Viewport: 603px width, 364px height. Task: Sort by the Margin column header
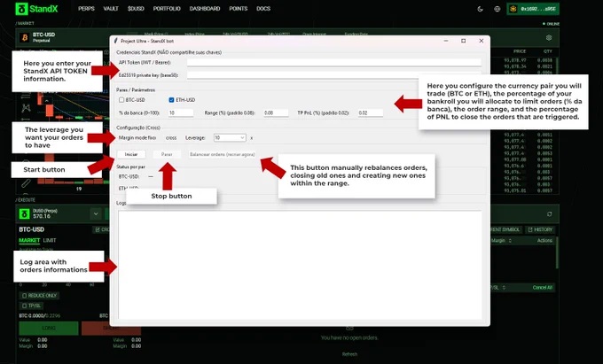pyautogui.click(x=501, y=240)
